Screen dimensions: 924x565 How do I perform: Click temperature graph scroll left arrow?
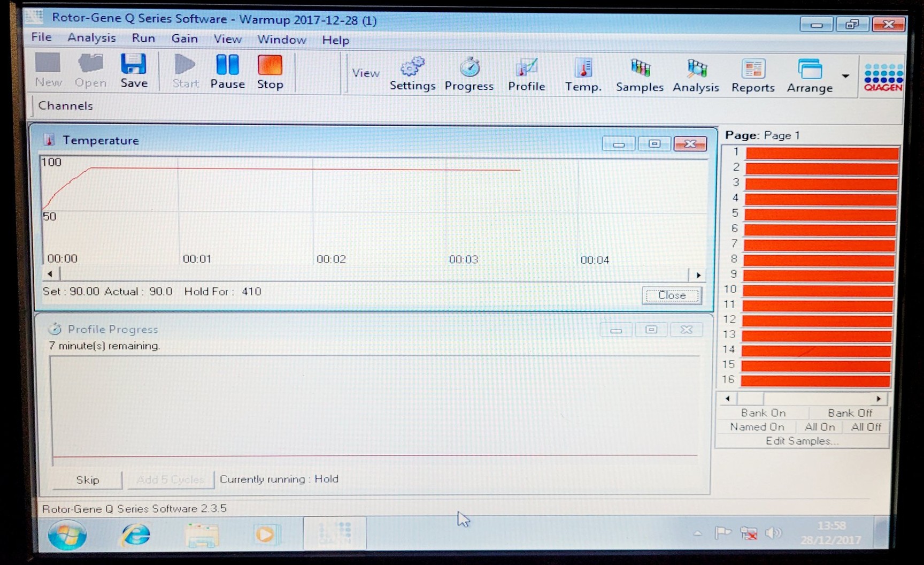point(50,274)
